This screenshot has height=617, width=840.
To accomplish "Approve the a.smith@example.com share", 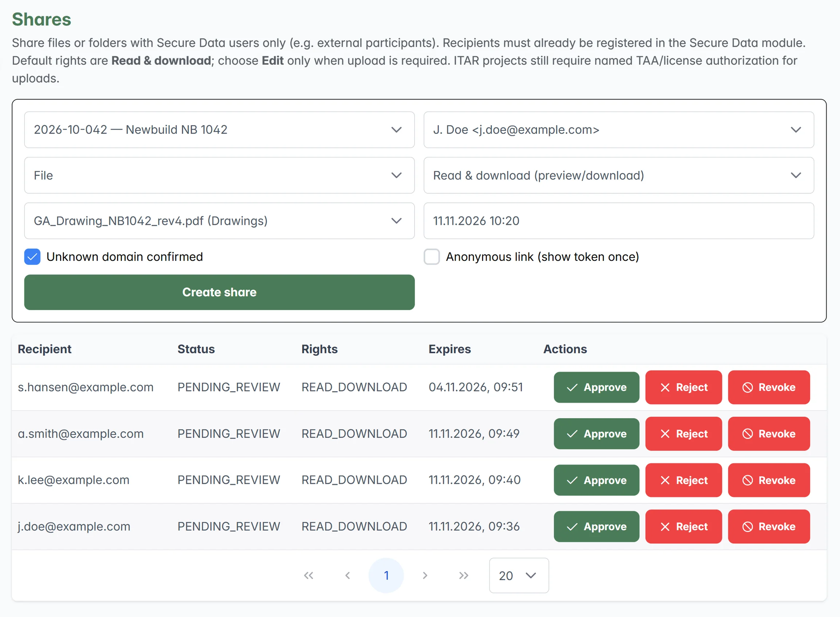I will 596,433.
